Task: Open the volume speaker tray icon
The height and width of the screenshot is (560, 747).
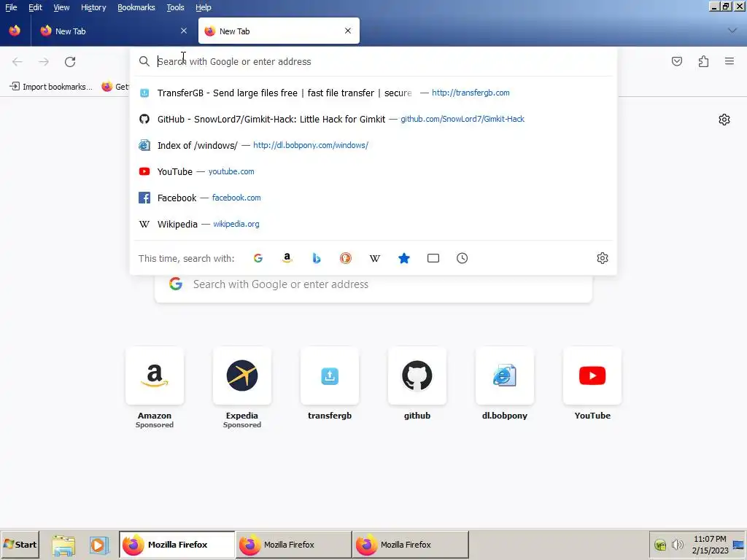Action: point(677,545)
